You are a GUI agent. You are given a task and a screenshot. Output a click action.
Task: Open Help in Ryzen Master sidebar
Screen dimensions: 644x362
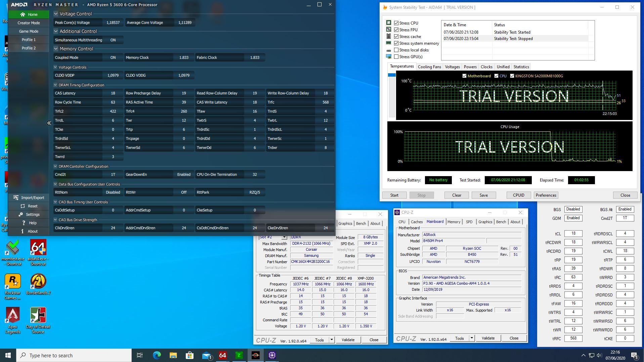tap(29, 223)
